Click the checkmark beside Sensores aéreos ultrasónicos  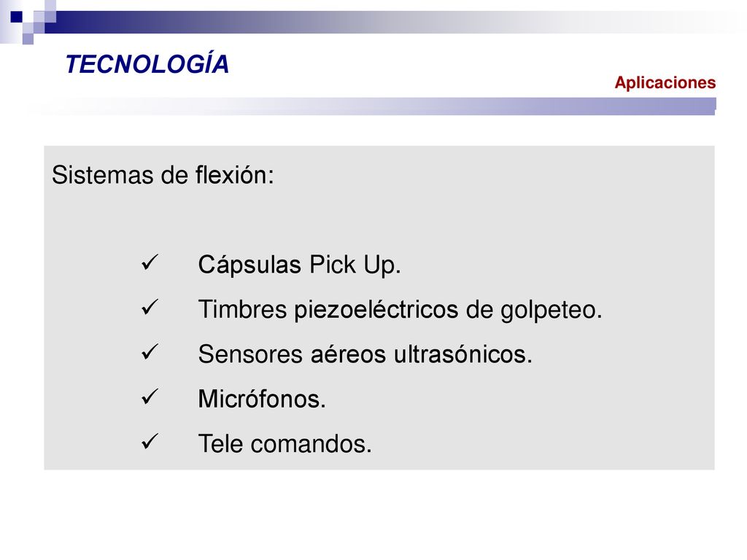(150, 352)
